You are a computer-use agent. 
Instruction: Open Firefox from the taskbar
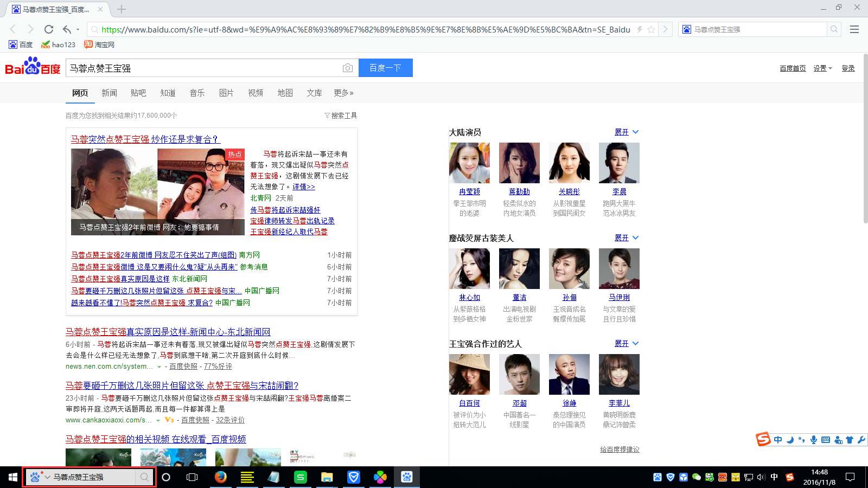click(220, 477)
